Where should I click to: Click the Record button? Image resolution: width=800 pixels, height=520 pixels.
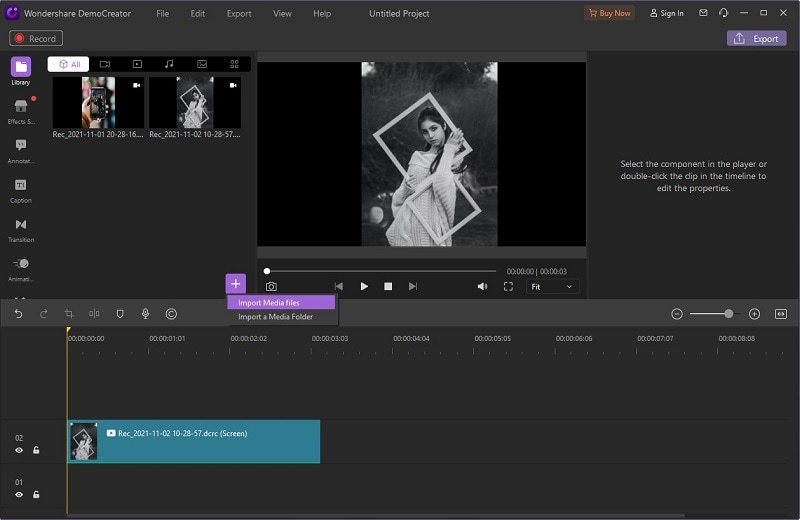point(36,38)
